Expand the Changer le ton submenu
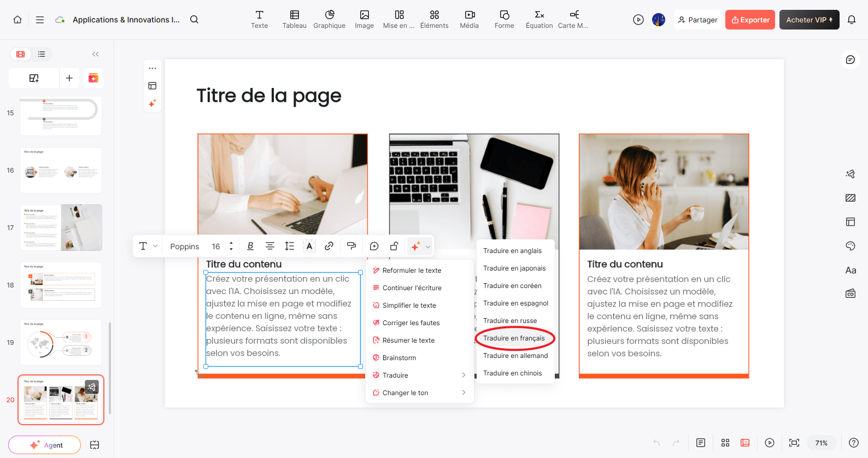This screenshot has height=458, width=868. click(x=419, y=393)
